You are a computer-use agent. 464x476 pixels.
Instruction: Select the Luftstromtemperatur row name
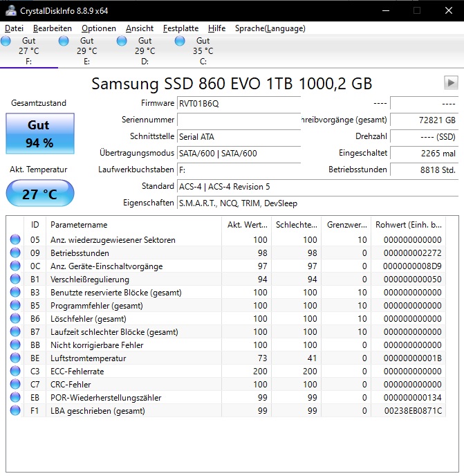88,358
